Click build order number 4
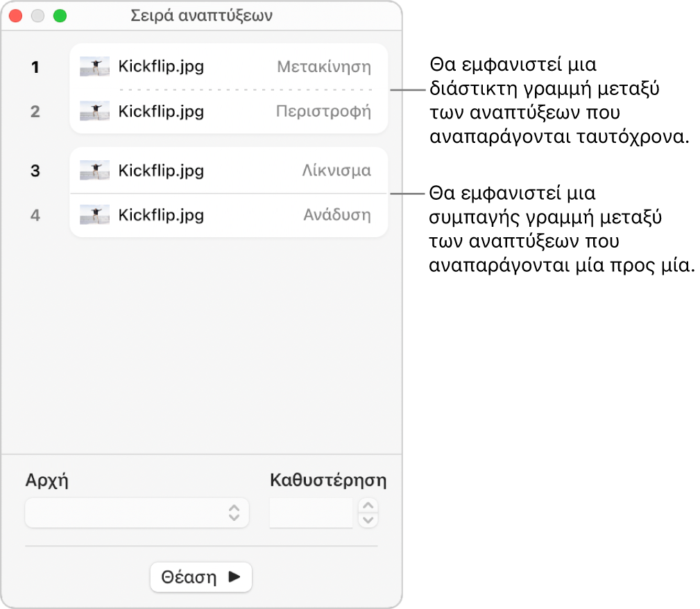 (x=35, y=215)
